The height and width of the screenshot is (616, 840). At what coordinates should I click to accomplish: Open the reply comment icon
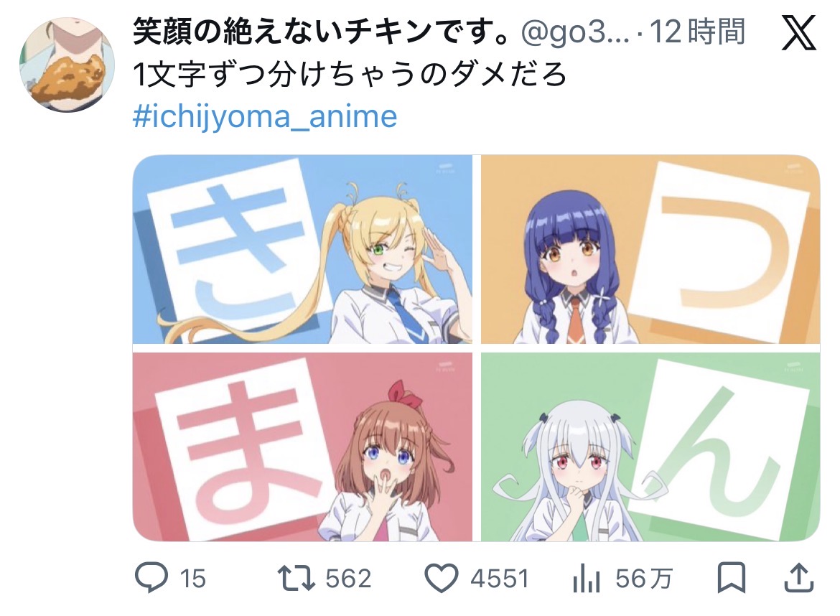tap(151, 578)
